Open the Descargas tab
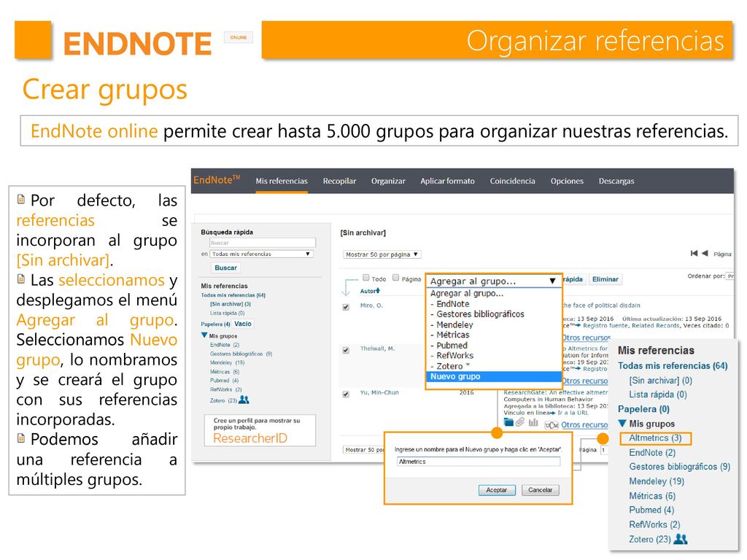747x560 pixels. 616,181
